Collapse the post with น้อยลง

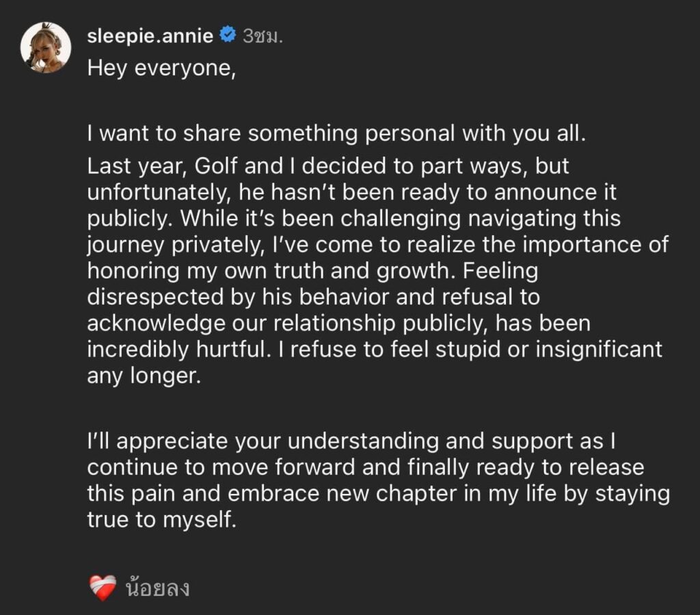157,588
